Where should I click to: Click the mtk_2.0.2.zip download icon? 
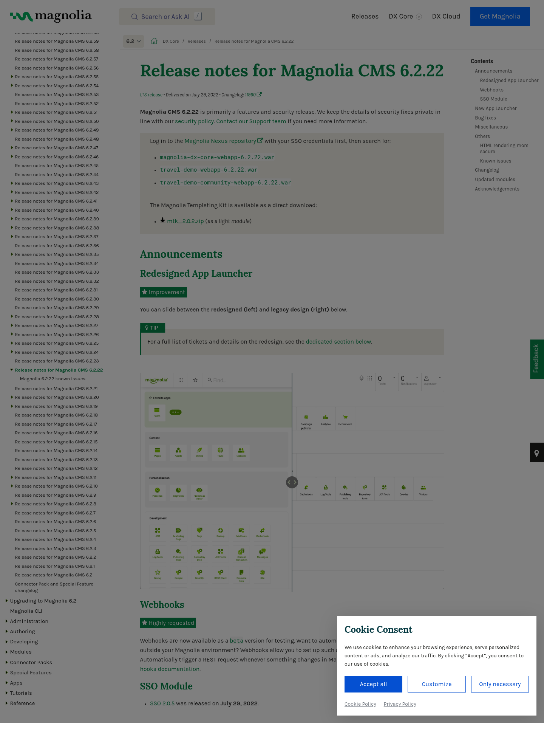click(162, 220)
